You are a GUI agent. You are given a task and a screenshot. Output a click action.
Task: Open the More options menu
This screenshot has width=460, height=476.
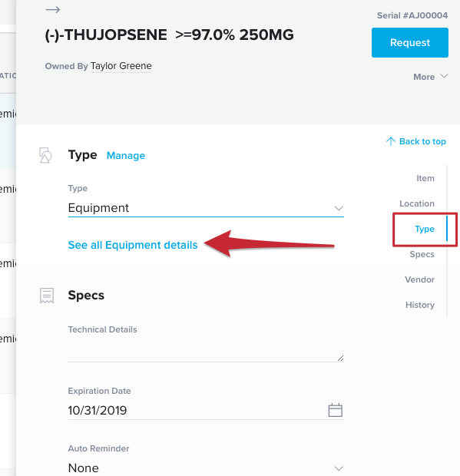coord(431,77)
